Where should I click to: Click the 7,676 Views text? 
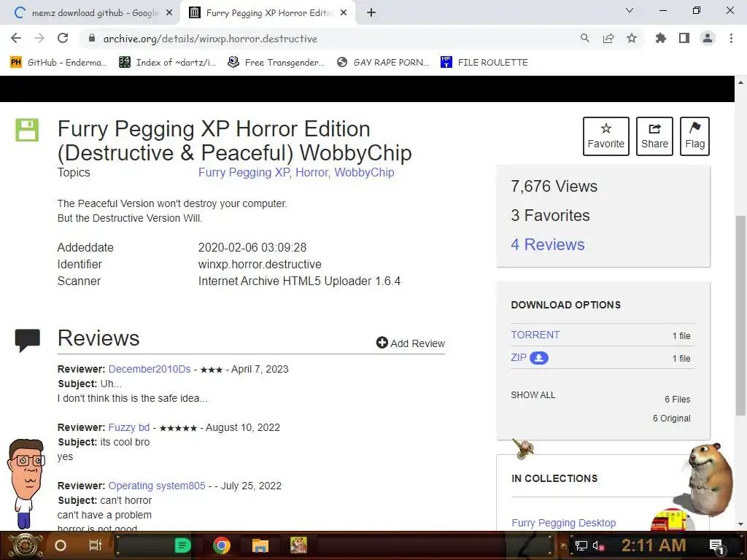554,186
